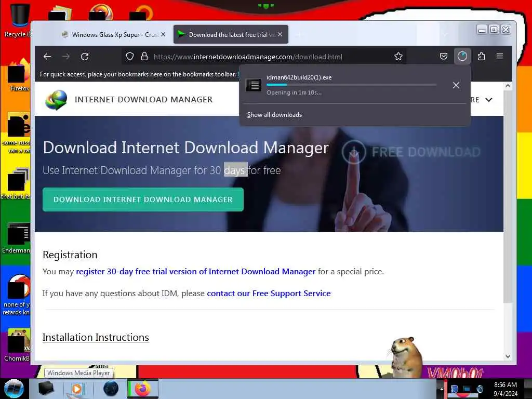Click the Internet Download Manager globe logo
This screenshot has height=399, width=532.
(56, 100)
